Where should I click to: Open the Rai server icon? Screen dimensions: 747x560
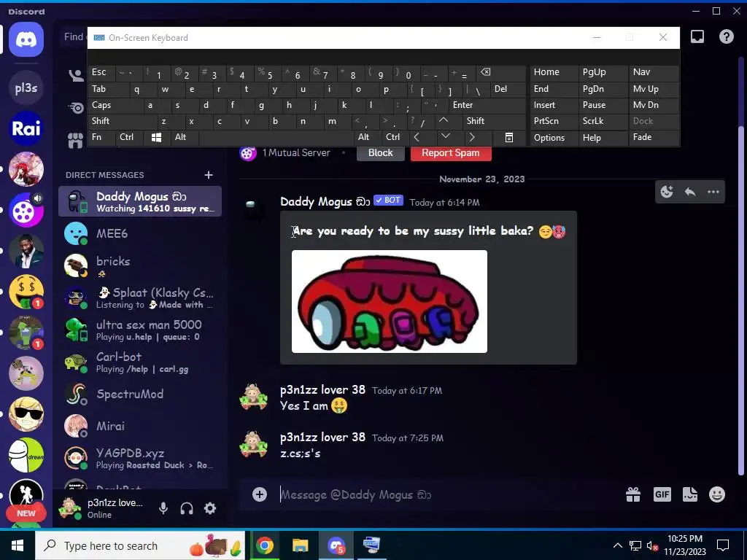tap(26, 128)
